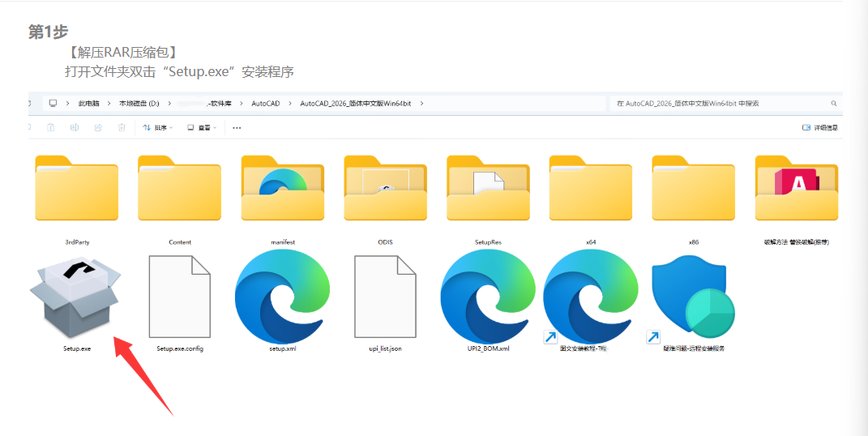868x436 pixels.
Task: Open the 排序 sort dropdown
Action: (158, 128)
